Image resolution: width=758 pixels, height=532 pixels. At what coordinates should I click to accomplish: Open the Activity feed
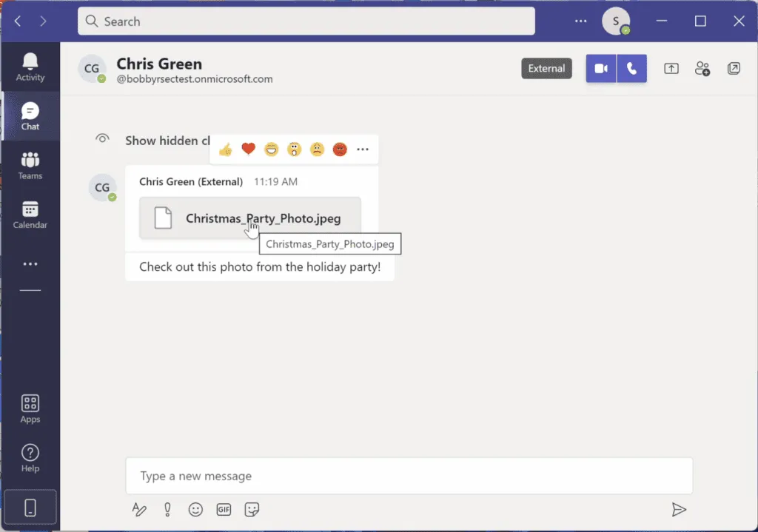(30, 67)
